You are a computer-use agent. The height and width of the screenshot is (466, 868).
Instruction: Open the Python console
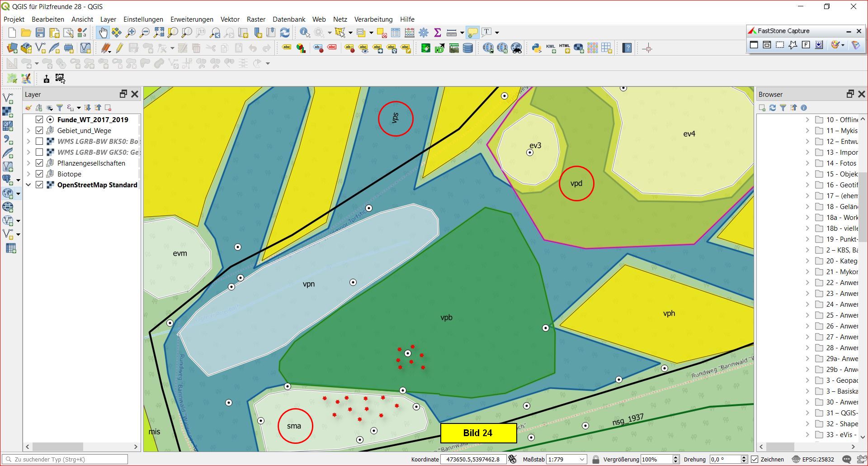tap(536, 48)
